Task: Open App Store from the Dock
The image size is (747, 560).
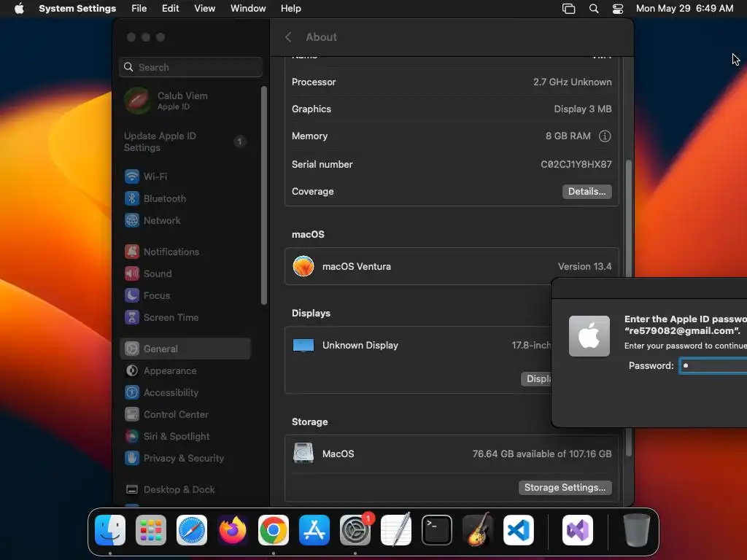Action: [x=314, y=530]
